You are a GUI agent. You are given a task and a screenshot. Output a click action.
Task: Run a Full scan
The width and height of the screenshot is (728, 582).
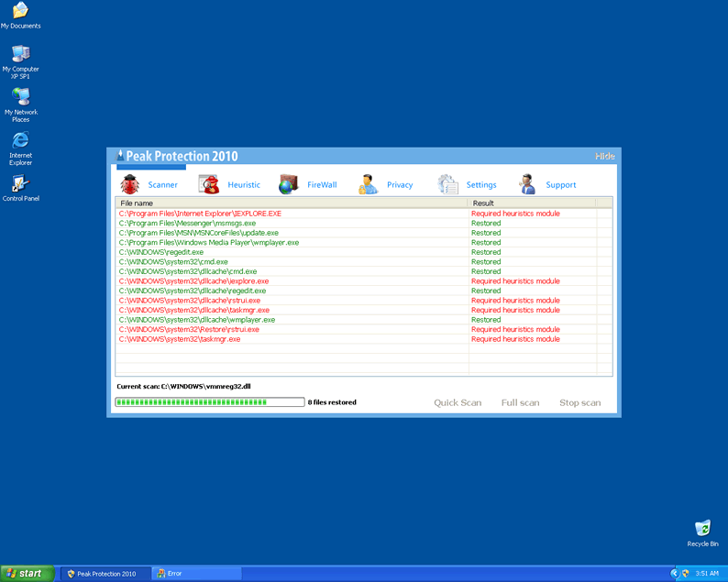pyautogui.click(x=520, y=402)
